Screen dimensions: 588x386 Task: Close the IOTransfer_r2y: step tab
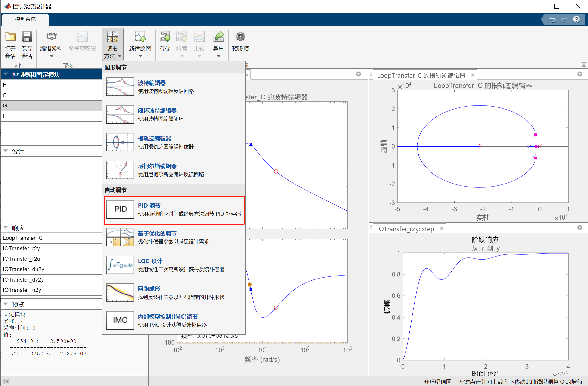click(x=442, y=229)
